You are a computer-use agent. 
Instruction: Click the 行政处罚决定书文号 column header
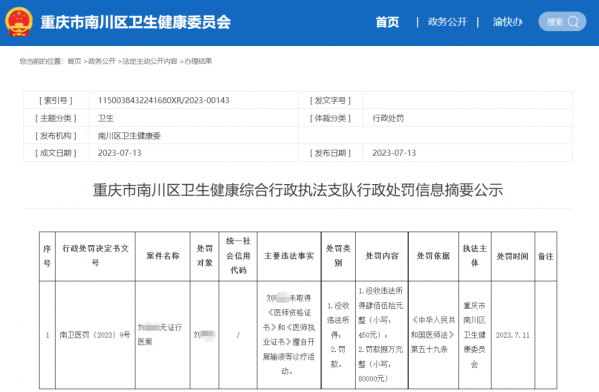click(96, 256)
